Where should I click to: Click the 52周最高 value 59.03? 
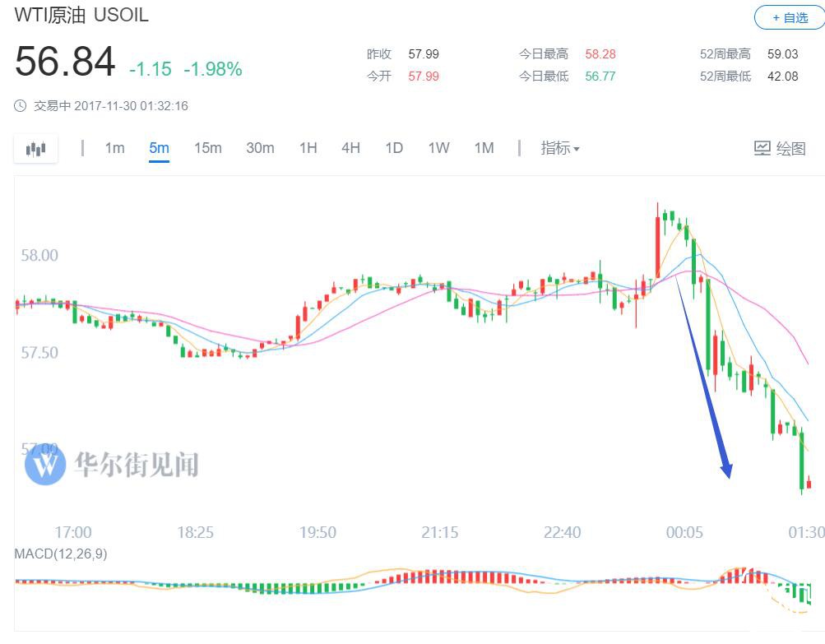click(x=783, y=54)
